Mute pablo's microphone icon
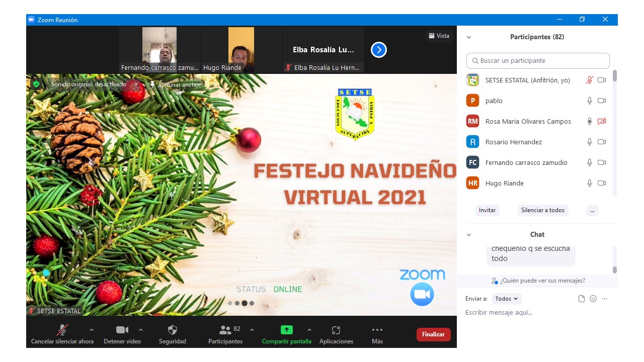 click(x=590, y=101)
